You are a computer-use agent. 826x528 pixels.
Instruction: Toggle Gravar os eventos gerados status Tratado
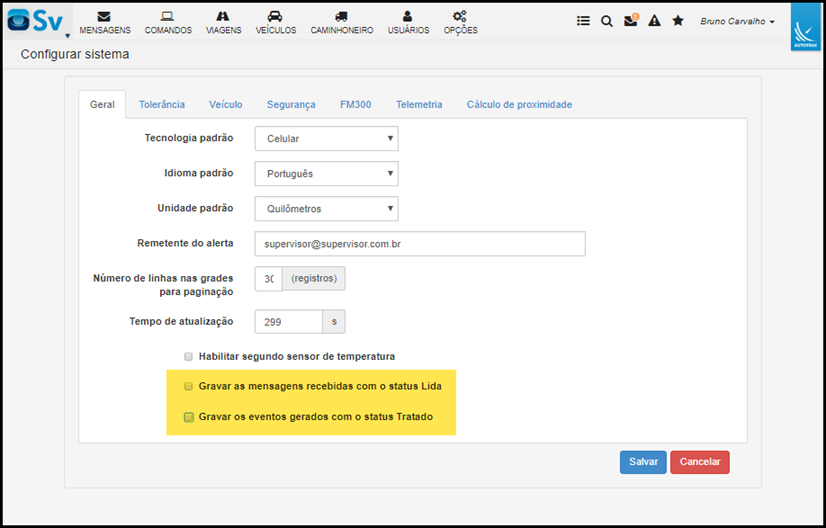pos(188,417)
